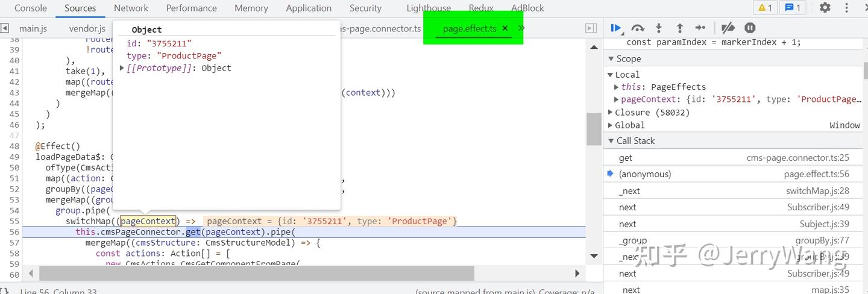Image resolution: width=868 pixels, height=294 pixels.
Task: Open the page.effect.ts:56 source link
Action: pyautogui.click(x=816, y=174)
